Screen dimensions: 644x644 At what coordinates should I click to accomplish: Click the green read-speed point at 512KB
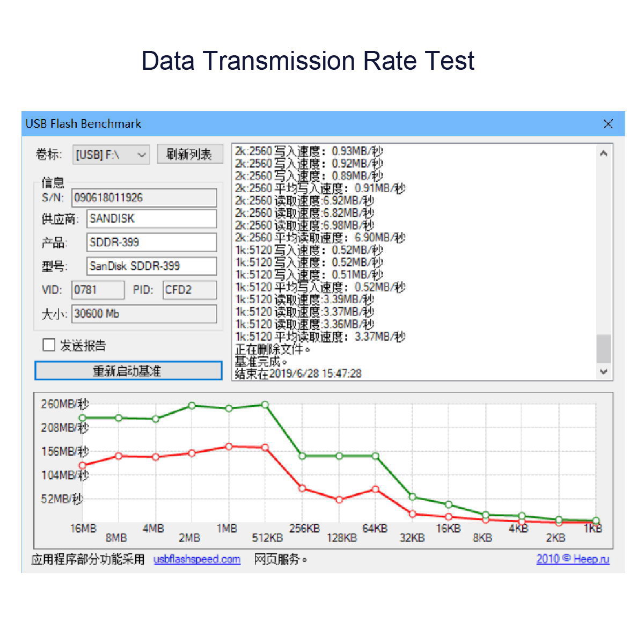265,405
